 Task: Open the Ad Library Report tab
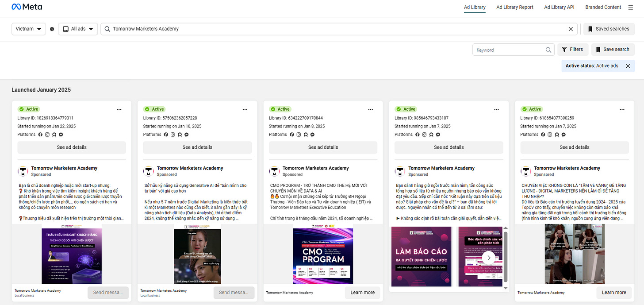(x=515, y=7)
